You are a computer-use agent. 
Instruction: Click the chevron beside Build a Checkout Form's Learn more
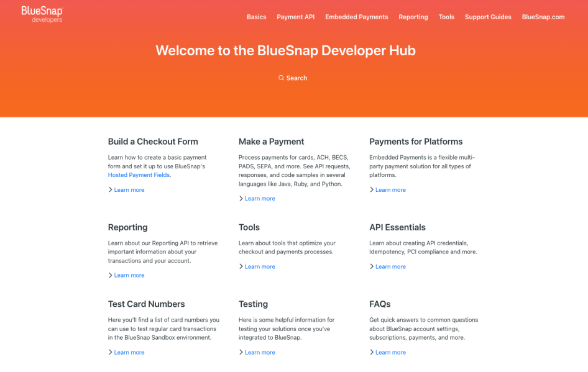110,189
